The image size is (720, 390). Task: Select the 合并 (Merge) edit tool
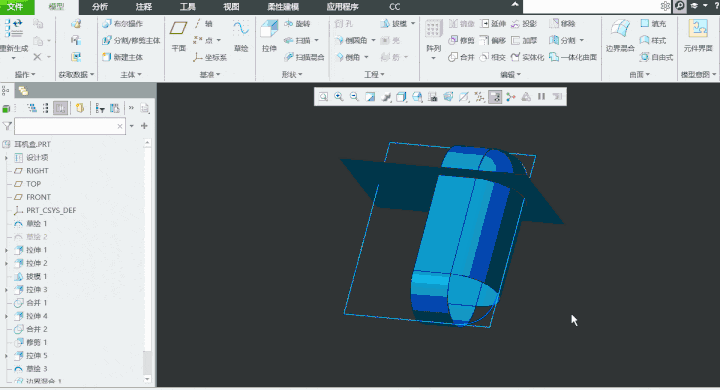point(461,57)
